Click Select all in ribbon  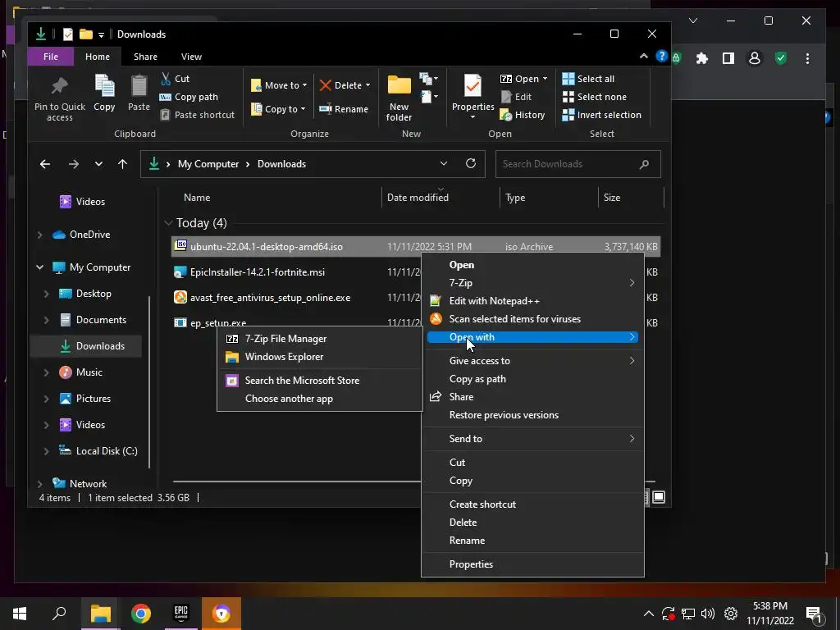click(x=588, y=79)
